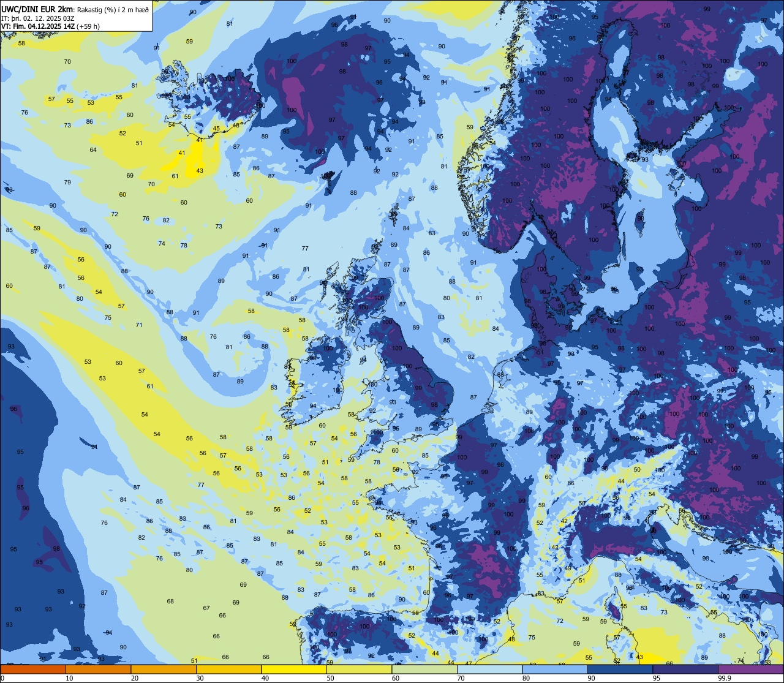Viewport: 784px width, 683px height.
Task: Click the legend label "40"
Action: pos(265,678)
